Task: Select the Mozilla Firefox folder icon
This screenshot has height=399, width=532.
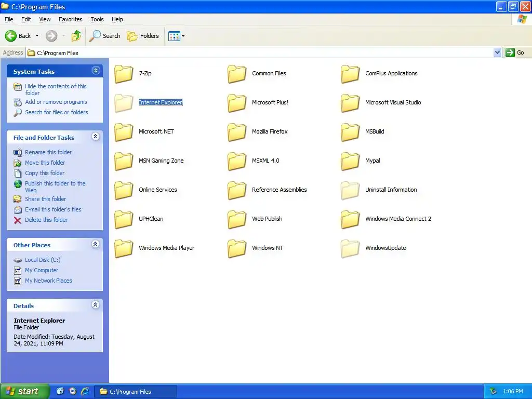Action: click(x=237, y=132)
